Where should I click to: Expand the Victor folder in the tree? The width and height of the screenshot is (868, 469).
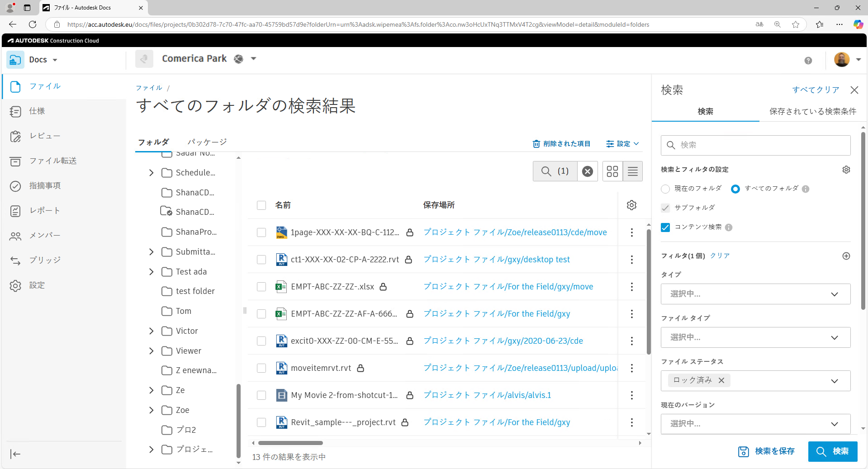pos(152,331)
